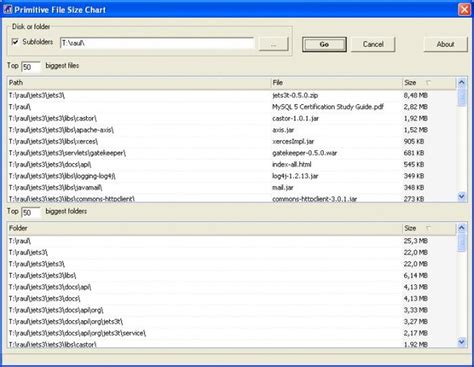The width and height of the screenshot is (474, 367).
Task: Select file jets3t-0.5.0.zip
Action: point(295,95)
